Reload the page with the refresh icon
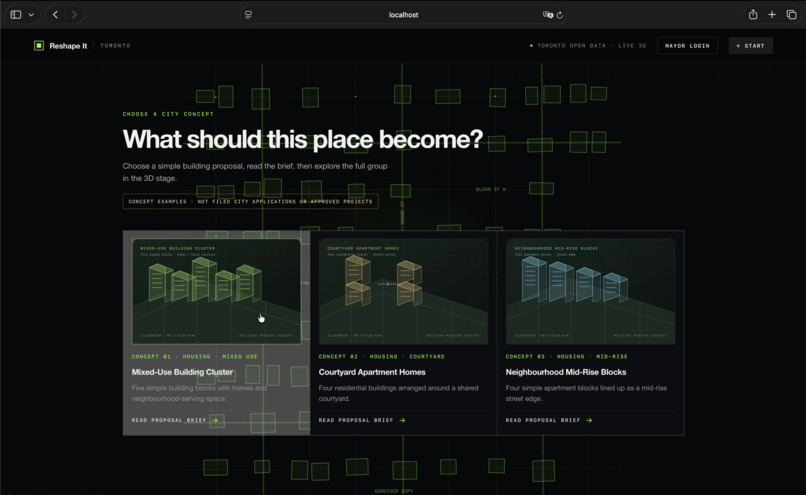The image size is (806, 495). click(560, 15)
